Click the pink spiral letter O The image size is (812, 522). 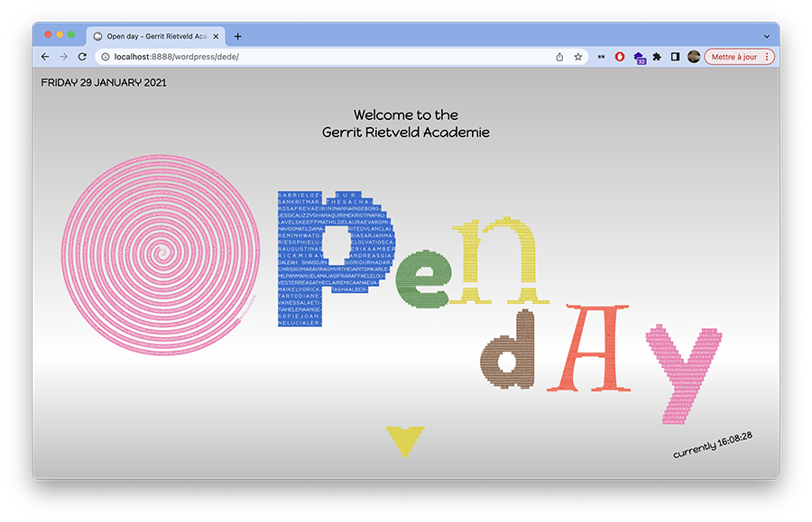click(x=161, y=255)
